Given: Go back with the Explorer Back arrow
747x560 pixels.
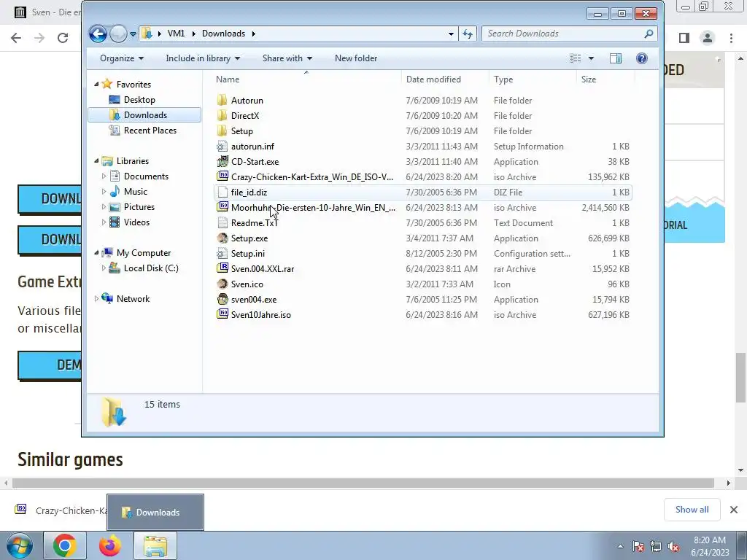Looking at the screenshot, I should (98, 34).
